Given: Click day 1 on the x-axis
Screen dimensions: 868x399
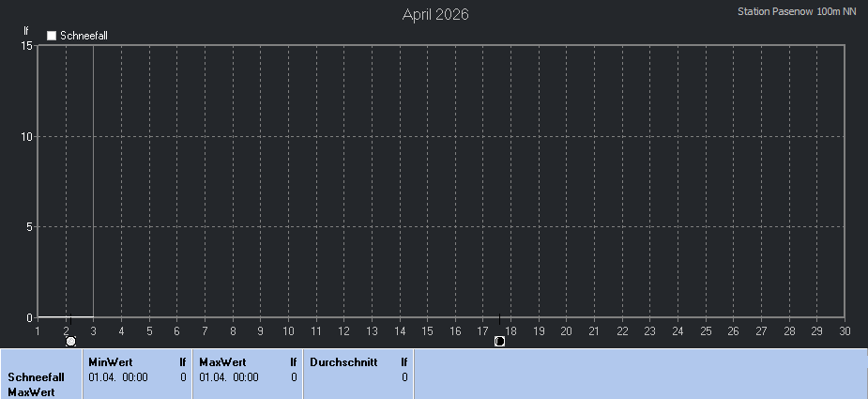Looking at the screenshot, I should (x=38, y=330).
